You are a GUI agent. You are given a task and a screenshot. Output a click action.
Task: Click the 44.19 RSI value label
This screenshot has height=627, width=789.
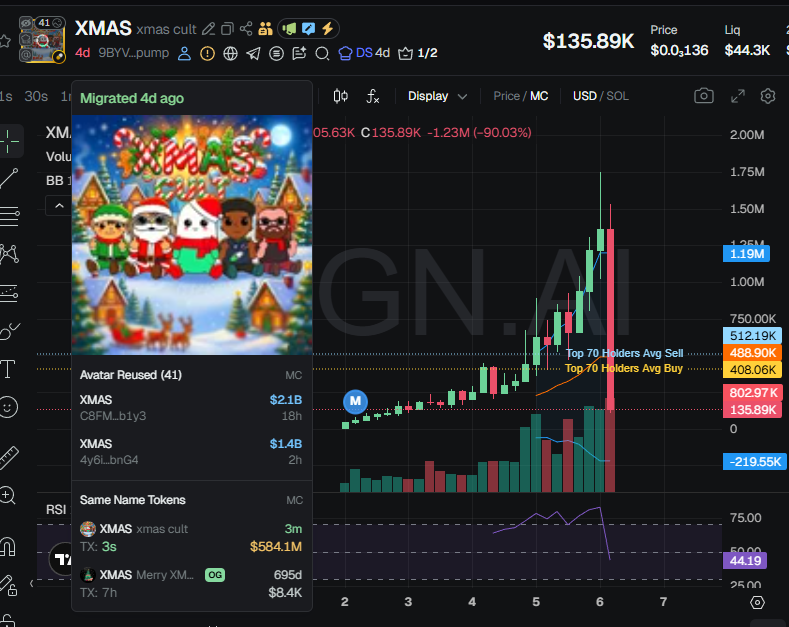pos(745,561)
